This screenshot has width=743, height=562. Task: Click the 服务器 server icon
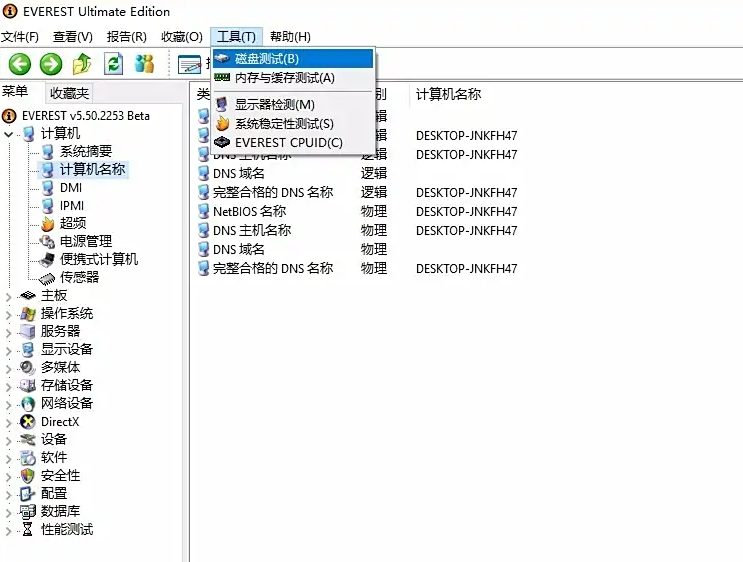tap(28, 332)
